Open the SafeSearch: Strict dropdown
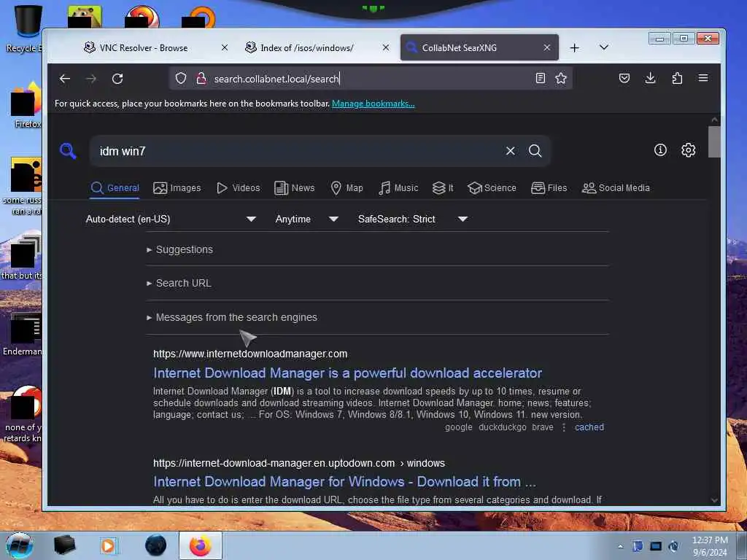This screenshot has width=747, height=560. click(413, 219)
